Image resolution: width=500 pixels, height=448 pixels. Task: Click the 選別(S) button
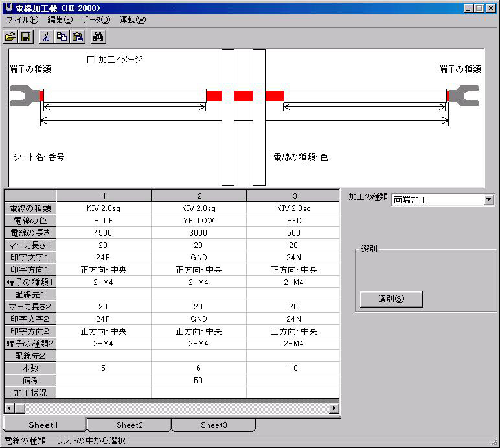coord(391,299)
